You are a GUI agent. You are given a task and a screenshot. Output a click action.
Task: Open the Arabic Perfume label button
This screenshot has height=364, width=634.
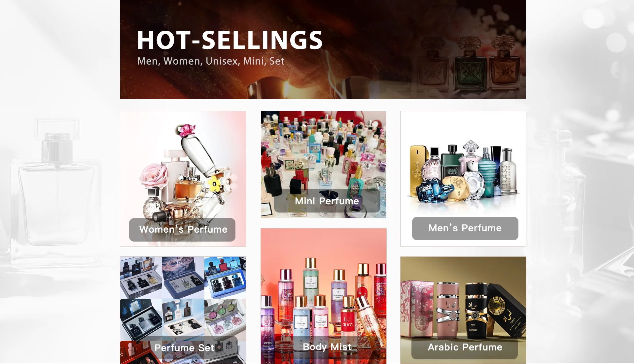465,347
